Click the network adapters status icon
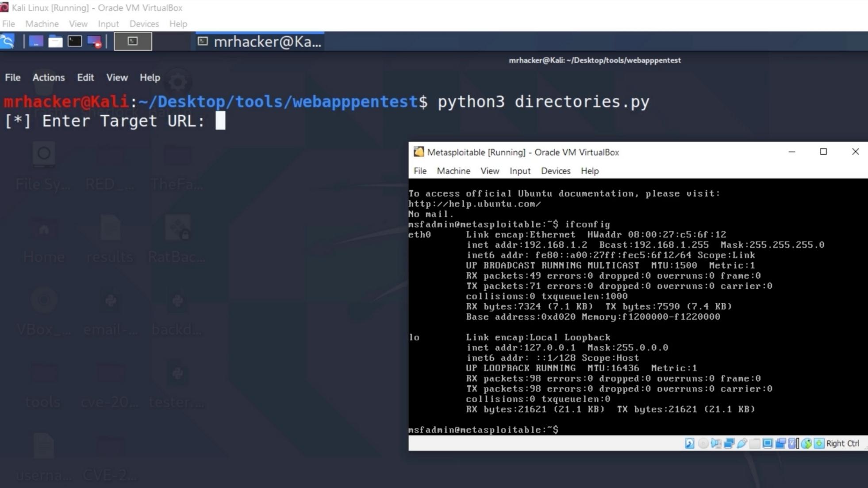868x488 pixels. pos(729,443)
